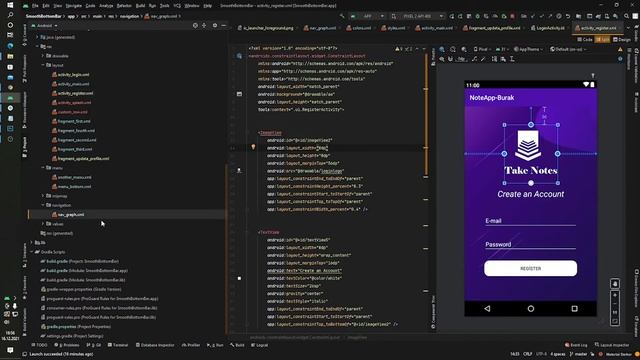Show the hidden editor tabs list
The height and width of the screenshot is (360, 640).
tap(628, 28)
